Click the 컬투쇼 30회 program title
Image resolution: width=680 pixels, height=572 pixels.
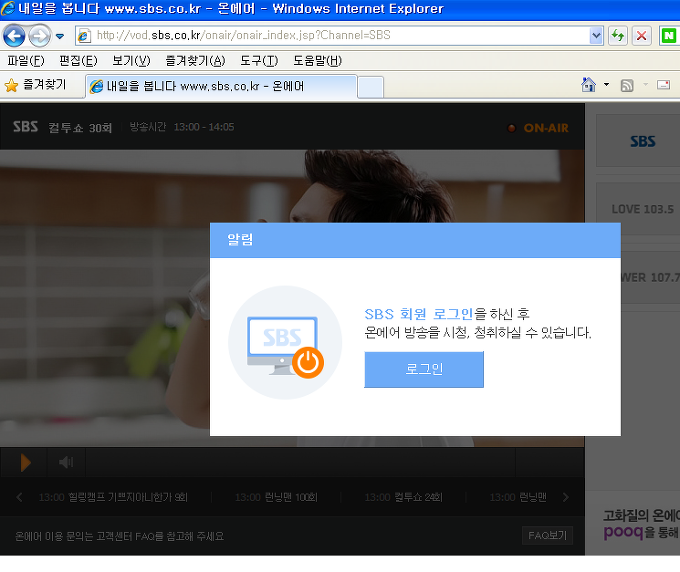tap(80, 127)
